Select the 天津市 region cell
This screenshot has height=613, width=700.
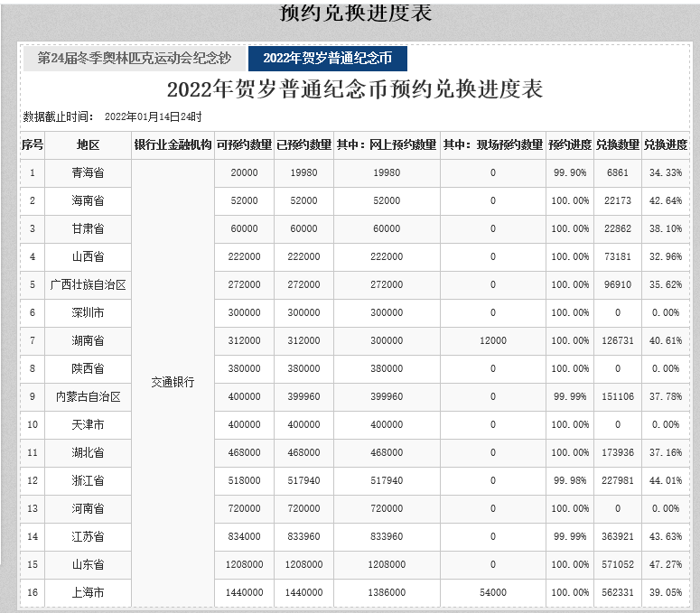point(88,424)
